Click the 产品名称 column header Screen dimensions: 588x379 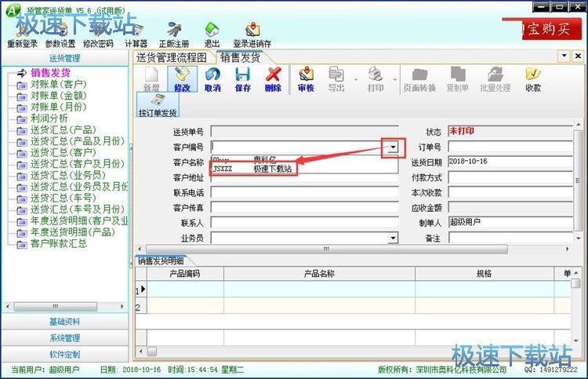(320, 274)
